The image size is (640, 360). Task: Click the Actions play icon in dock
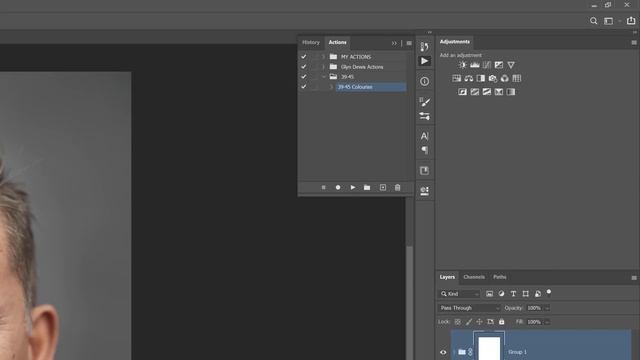(424, 61)
